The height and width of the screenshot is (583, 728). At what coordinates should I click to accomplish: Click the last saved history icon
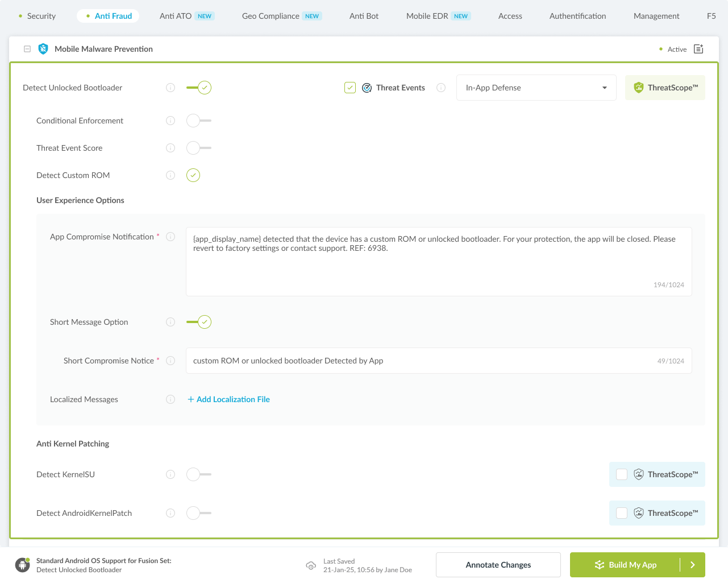(311, 565)
